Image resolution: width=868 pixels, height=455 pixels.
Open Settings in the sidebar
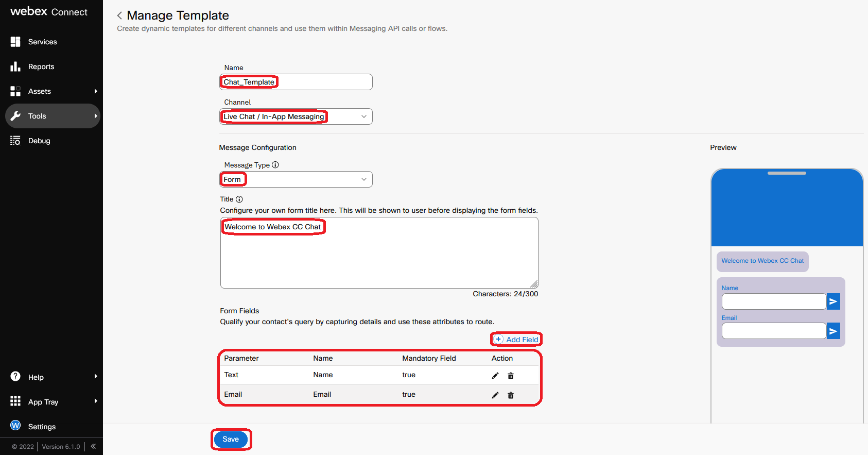coord(42,427)
